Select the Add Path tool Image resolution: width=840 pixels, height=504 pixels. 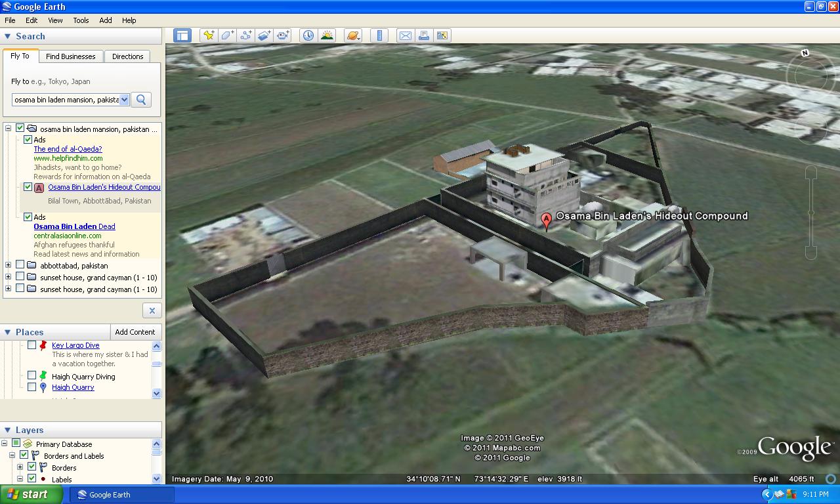point(246,35)
